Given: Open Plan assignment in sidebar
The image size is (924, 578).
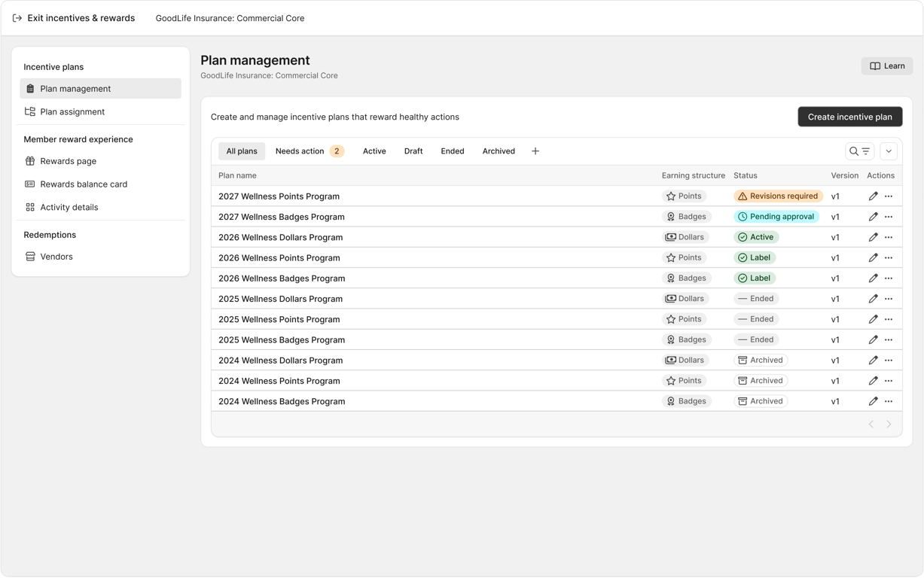Looking at the screenshot, I should [101, 111].
